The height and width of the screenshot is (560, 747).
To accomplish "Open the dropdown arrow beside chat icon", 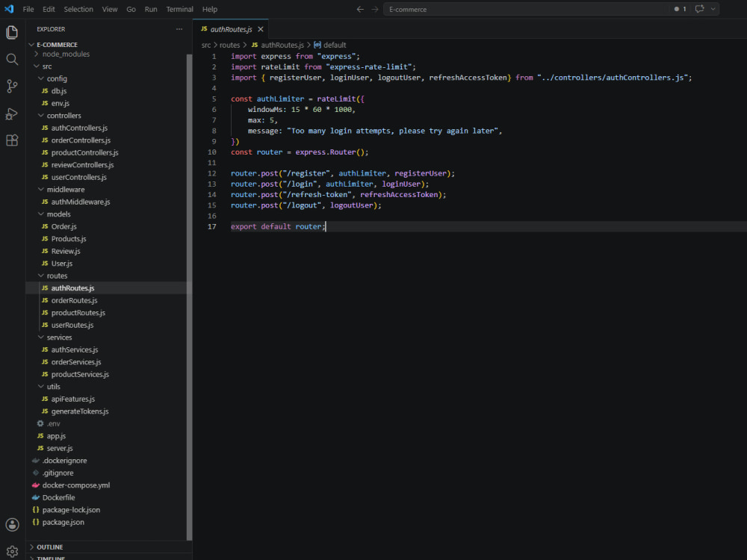I will point(713,9).
